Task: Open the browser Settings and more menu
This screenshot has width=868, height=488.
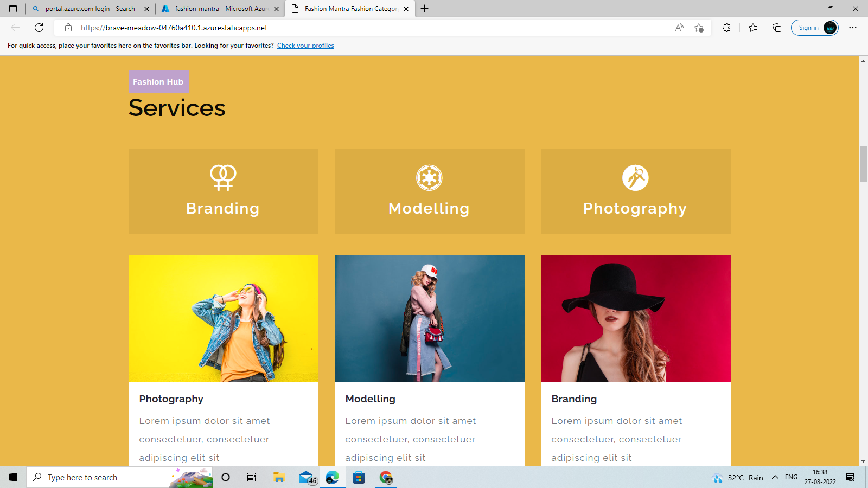Action: click(x=853, y=28)
